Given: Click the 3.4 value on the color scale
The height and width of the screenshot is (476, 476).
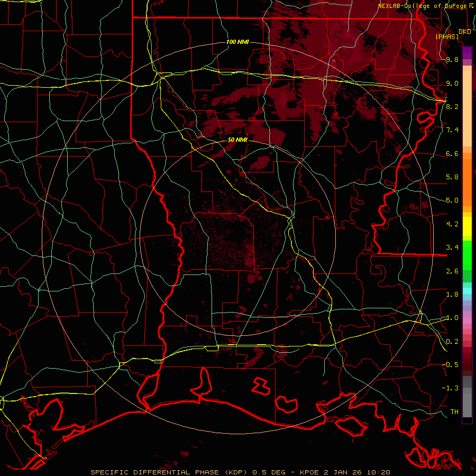Looking at the screenshot, I should tap(452, 248).
